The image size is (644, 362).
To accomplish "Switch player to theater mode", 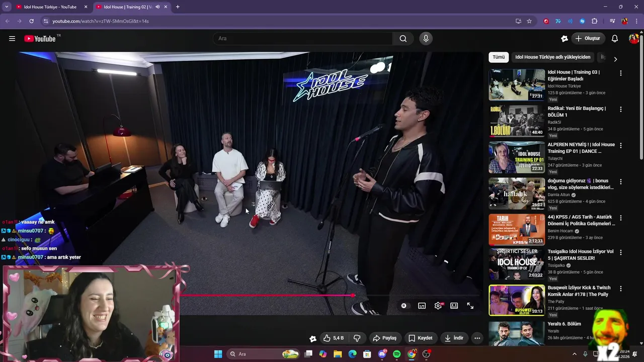I will click(454, 306).
